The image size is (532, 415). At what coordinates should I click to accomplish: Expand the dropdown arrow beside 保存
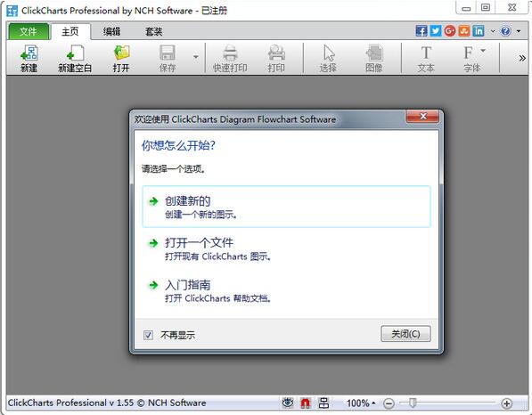tap(196, 57)
